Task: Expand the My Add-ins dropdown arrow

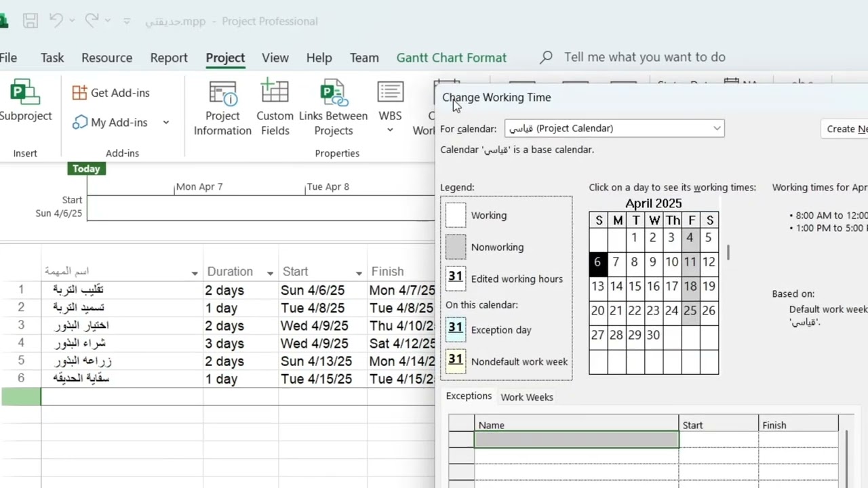Action: [x=165, y=123]
